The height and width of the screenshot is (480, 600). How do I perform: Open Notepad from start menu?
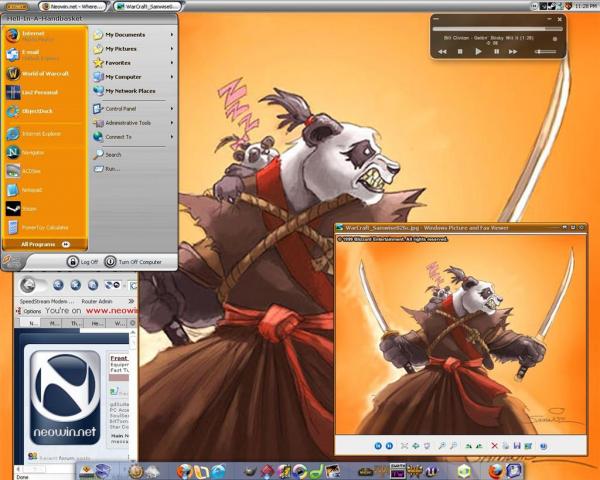pyautogui.click(x=45, y=190)
